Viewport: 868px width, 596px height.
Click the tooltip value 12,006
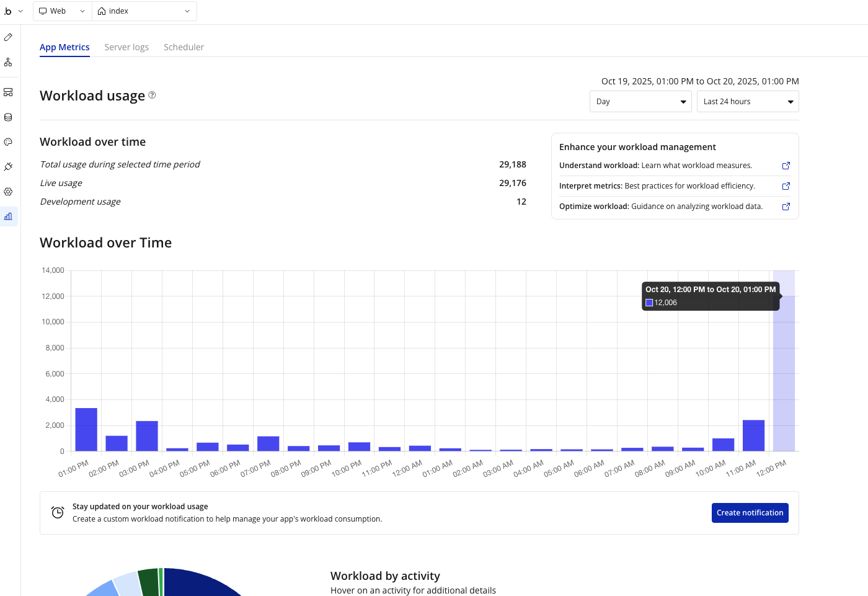pyautogui.click(x=666, y=303)
